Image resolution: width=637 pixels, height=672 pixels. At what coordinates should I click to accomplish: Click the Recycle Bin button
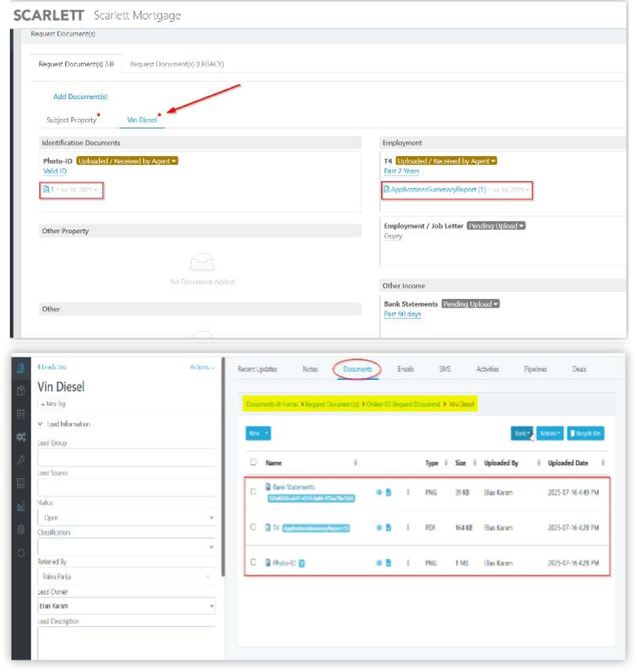pyautogui.click(x=585, y=433)
